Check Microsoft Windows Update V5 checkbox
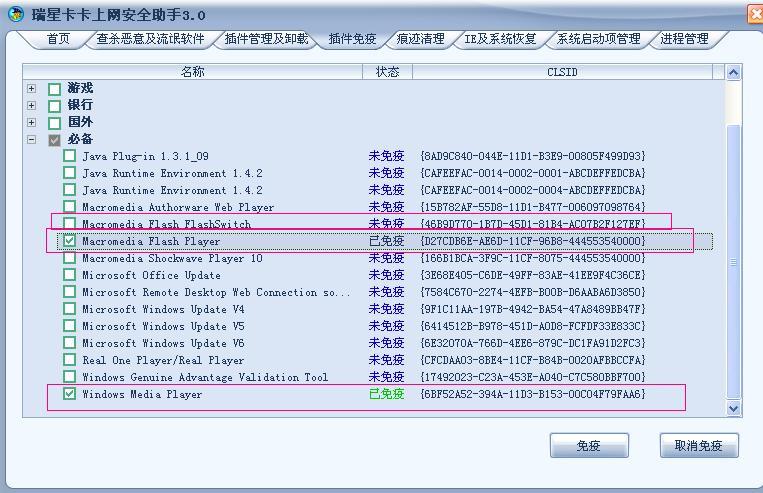The image size is (763, 493). (x=70, y=326)
